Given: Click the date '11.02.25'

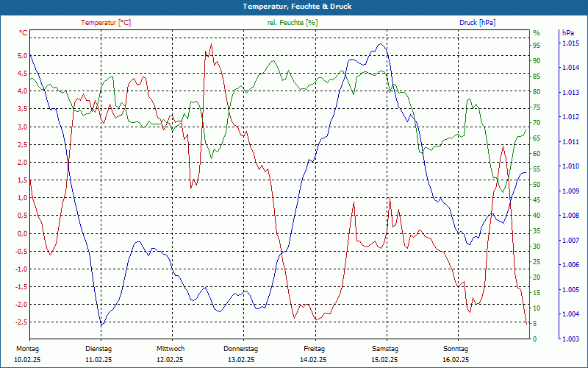Looking at the screenshot, I should pos(98,360).
